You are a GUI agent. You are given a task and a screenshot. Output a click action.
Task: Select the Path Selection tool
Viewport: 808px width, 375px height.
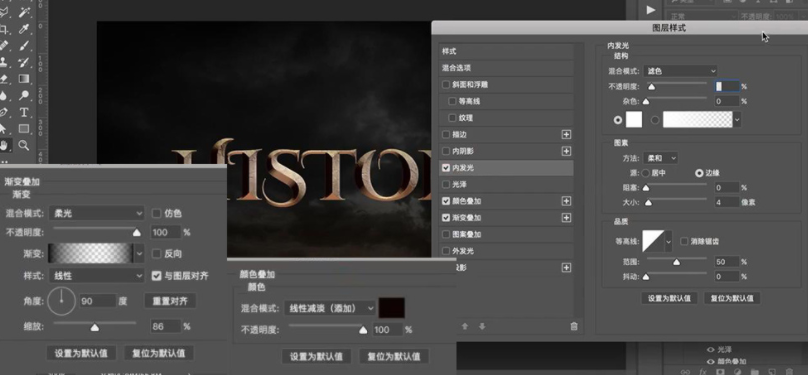tap(4, 128)
